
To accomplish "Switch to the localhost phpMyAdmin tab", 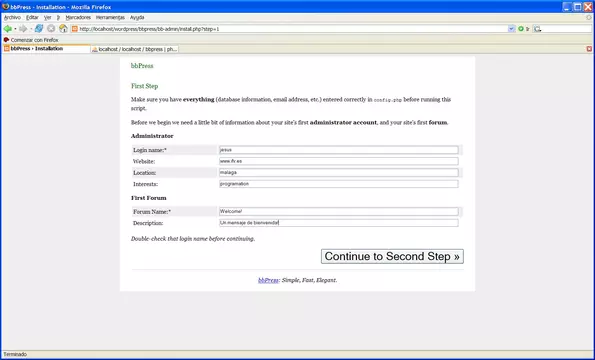I will [135, 49].
